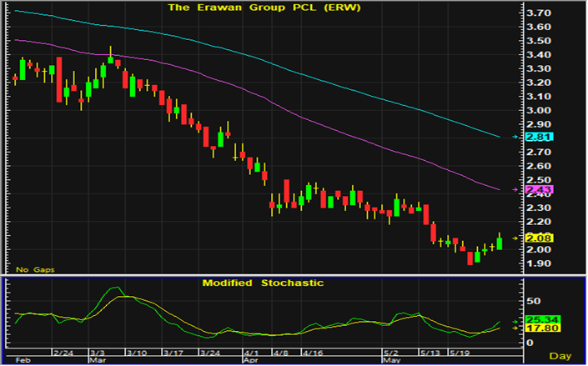Click the 2.90 price axis label
This screenshot has width=588, height=366.
539,124
